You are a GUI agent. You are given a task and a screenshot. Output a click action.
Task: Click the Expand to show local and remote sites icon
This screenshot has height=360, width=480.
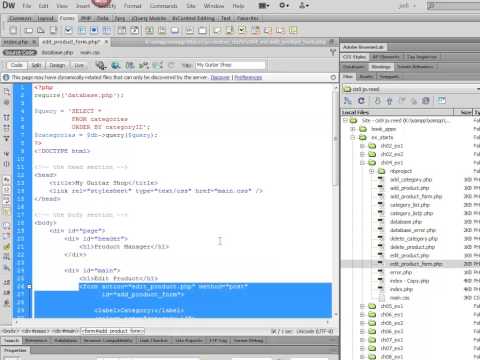pos(442,100)
